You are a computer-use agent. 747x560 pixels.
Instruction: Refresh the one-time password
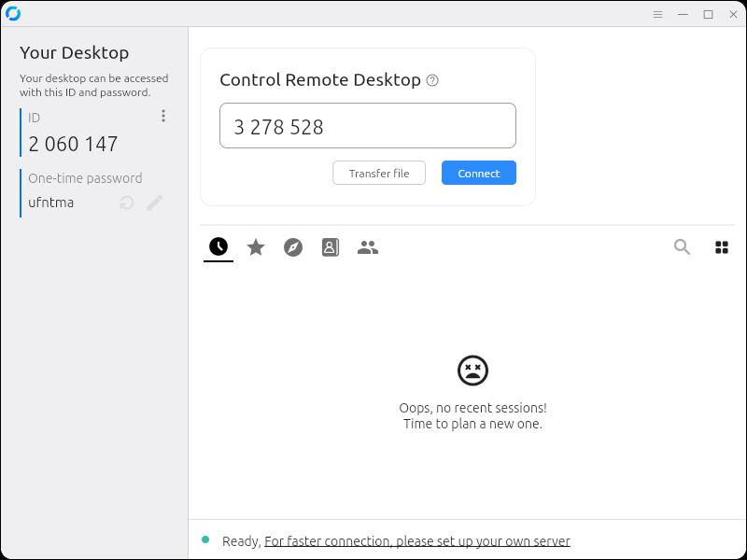pyautogui.click(x=127, y=203)
